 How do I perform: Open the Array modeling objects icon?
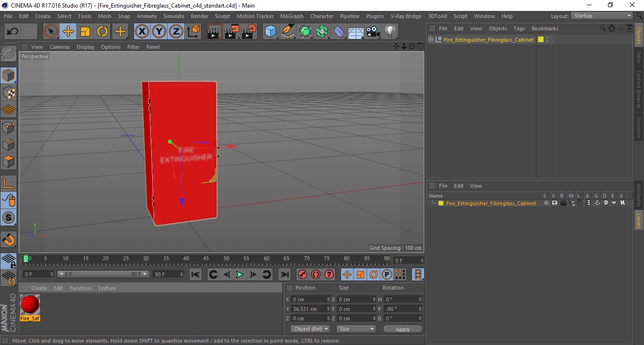point(322,32)
